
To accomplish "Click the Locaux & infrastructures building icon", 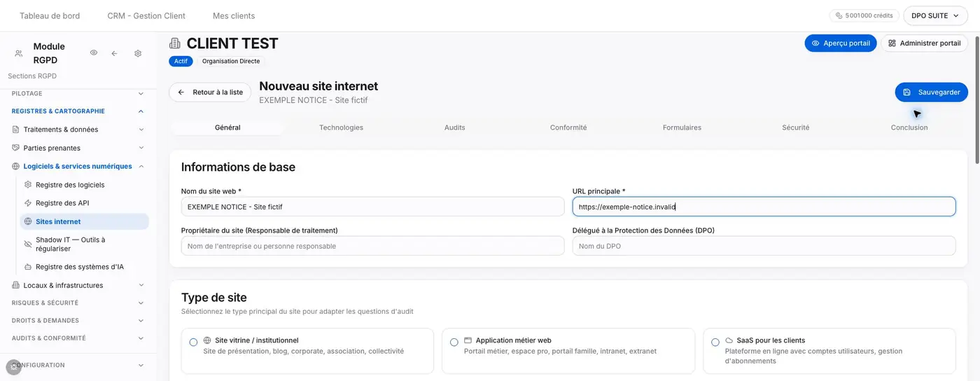I will tap(16, 285).
